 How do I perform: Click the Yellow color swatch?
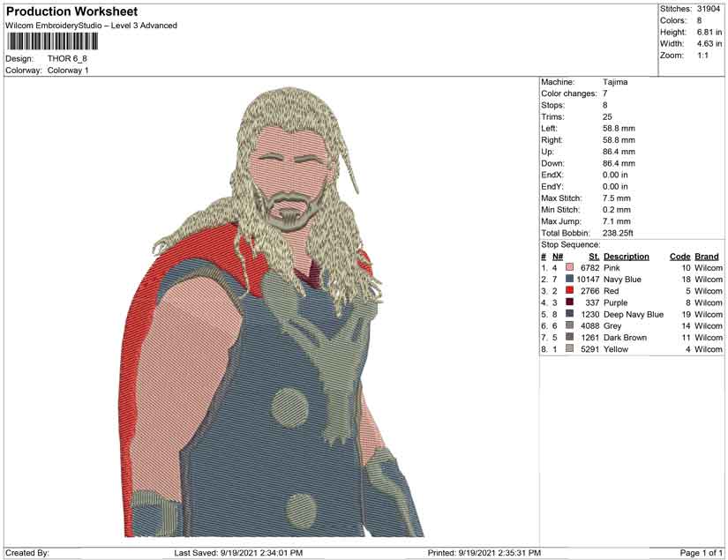[x=569, y=349]
